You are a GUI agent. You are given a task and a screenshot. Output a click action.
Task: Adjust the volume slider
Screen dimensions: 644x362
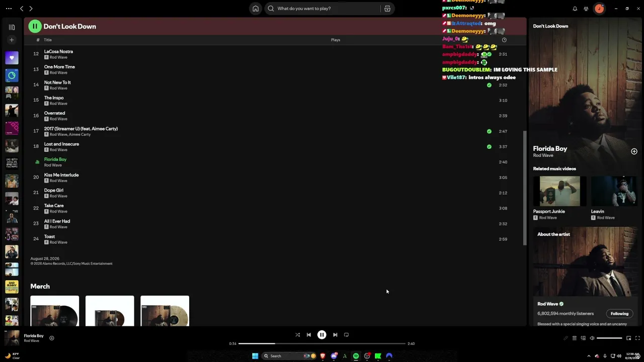609,338
